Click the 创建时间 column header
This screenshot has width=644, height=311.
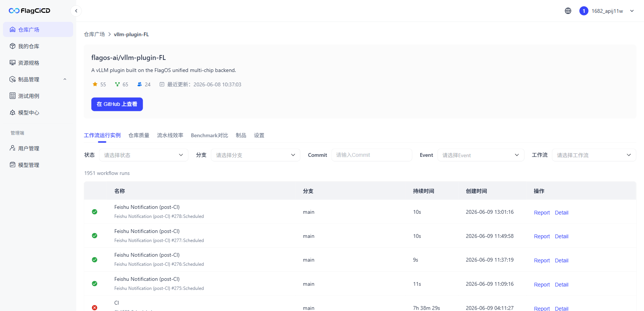476,191
